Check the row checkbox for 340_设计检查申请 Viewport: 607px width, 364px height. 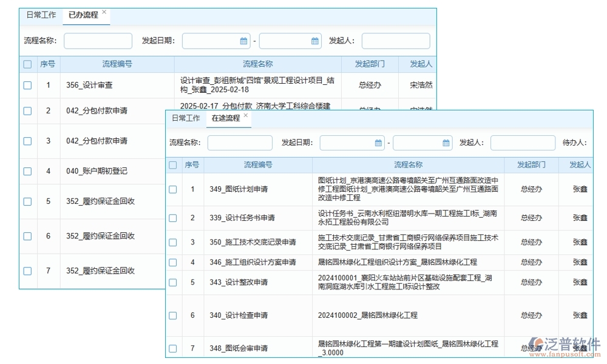tap(172, 315)
